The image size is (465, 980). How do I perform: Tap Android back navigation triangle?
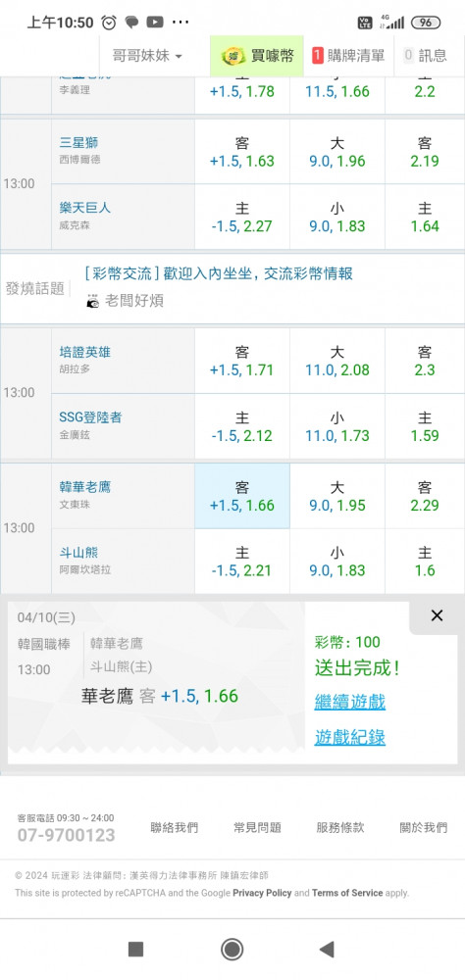326,950
